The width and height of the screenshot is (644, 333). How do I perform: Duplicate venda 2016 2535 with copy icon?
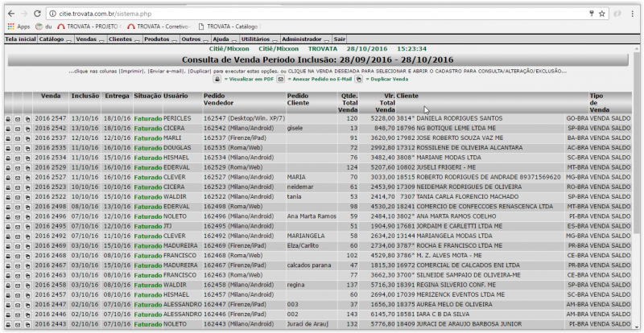pyautogui.click(x=27, y=148)
